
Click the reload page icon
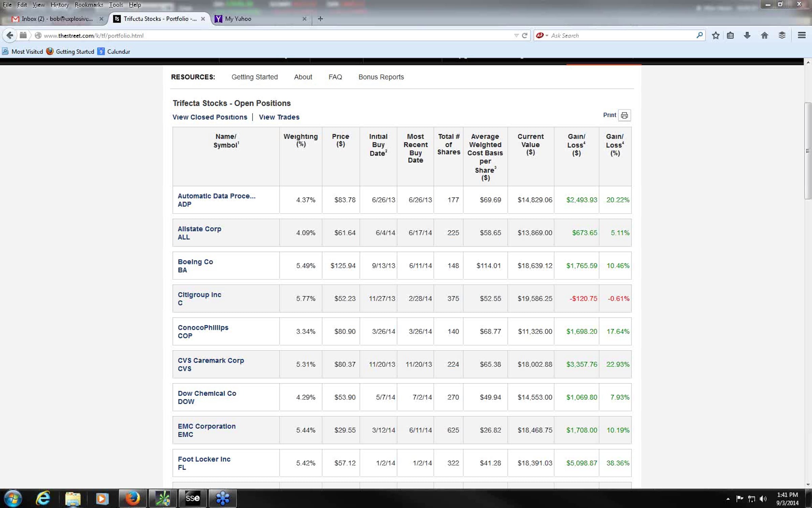click(525, 36)
